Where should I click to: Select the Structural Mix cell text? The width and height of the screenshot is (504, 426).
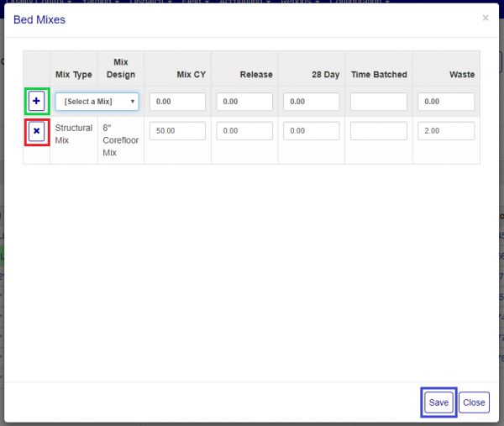point(74,134)
